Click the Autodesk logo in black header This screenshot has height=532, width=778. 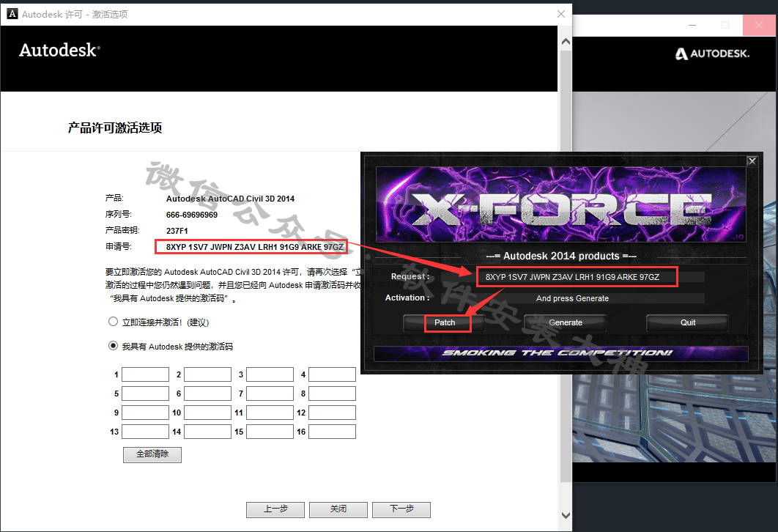point(59,51)
